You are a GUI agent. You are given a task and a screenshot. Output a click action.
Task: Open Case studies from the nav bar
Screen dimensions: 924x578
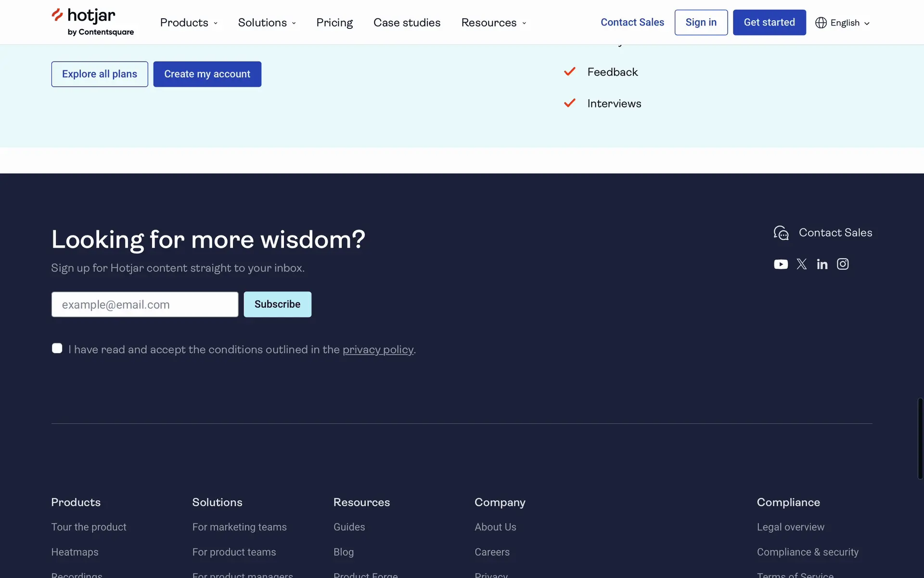click(407, 23)
